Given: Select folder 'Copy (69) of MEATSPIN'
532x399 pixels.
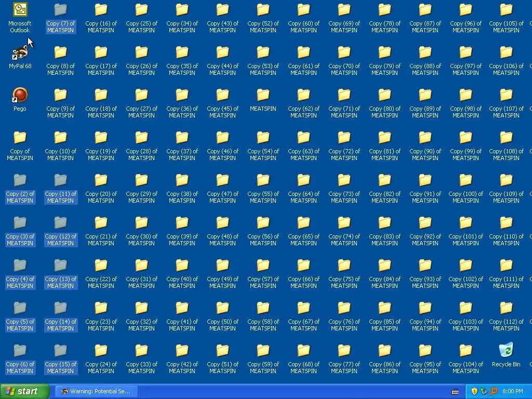Looking at the screenshot, I should [x=344, y=18].
